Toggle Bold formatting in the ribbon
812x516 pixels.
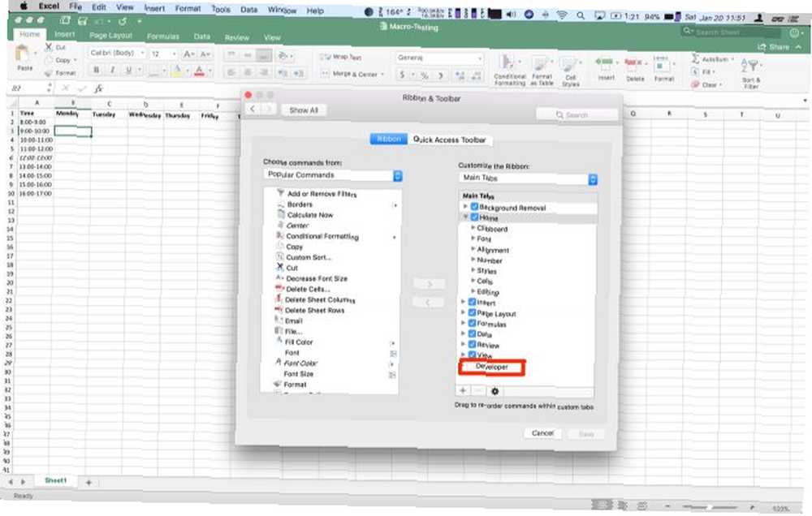pyautogui.click(x=97, y=70)
